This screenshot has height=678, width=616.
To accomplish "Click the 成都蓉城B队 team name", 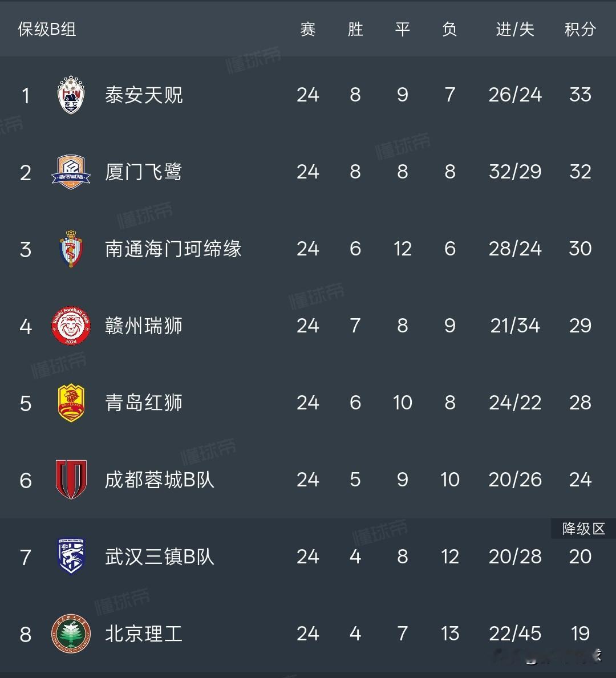I will click(160, 480).
